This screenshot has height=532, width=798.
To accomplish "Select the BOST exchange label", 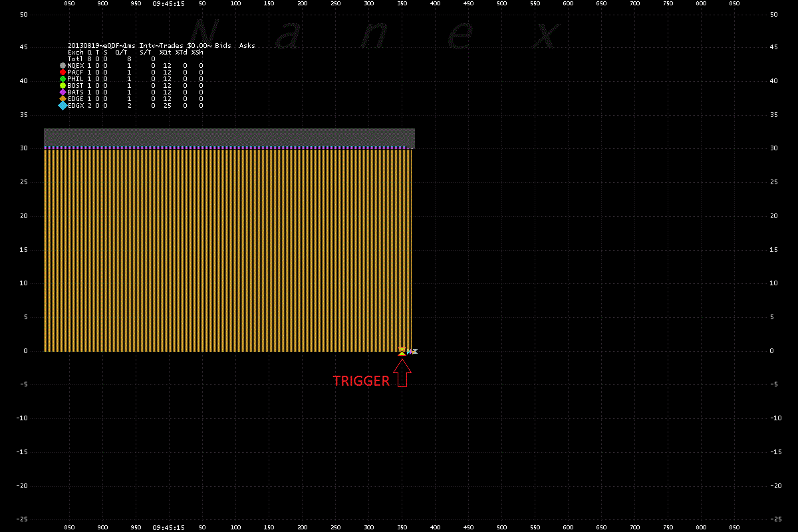I will point(75,85).
